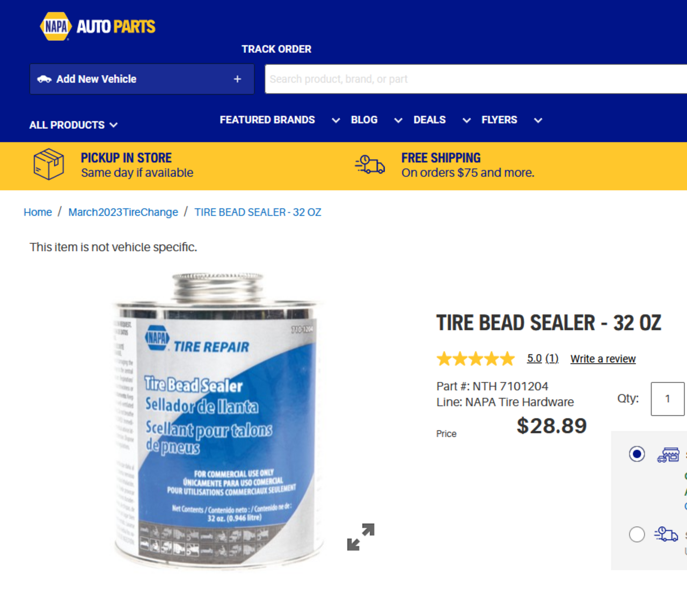Open the All Products dropdown
Viewport: 687px width, 616px height.
[x=73, y=125]
